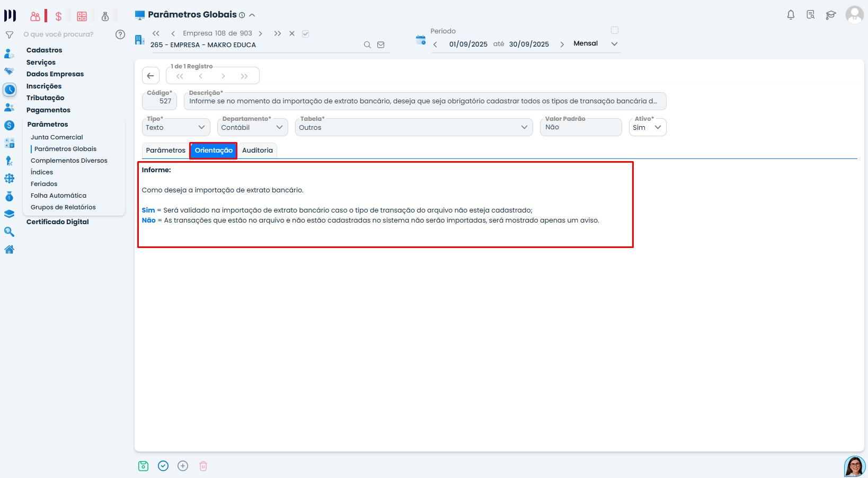Click the money bag icon in top toolbar

[x=105, y=16]
